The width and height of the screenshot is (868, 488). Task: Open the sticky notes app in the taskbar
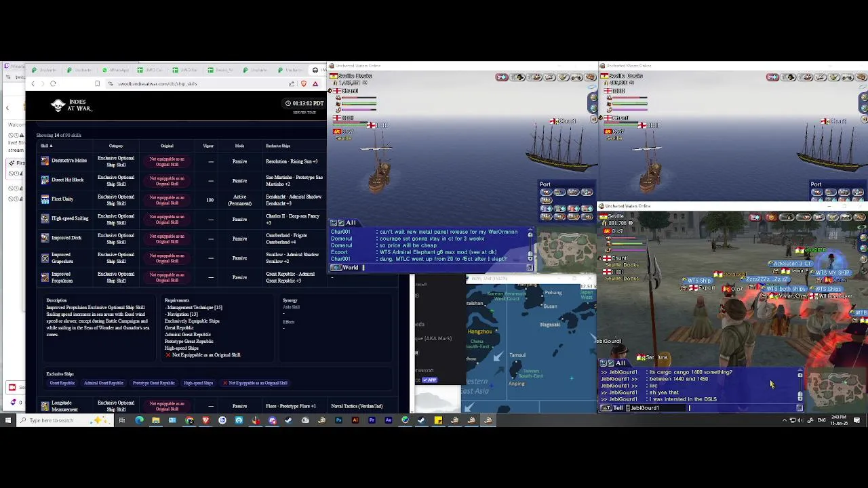click(438, 420)
